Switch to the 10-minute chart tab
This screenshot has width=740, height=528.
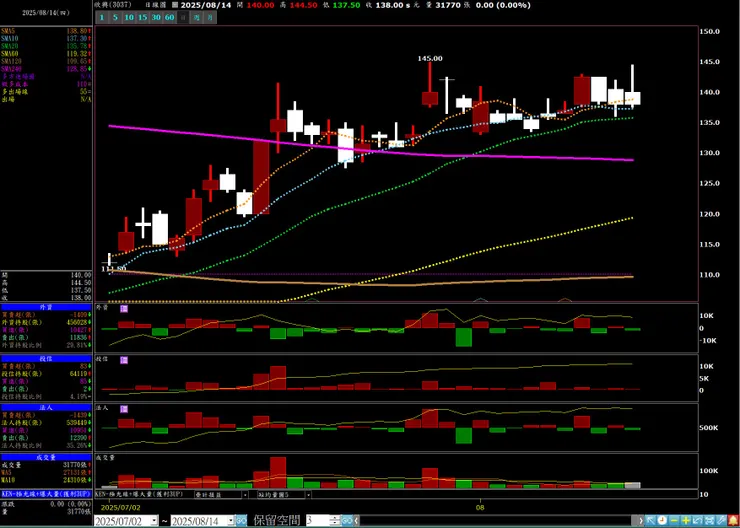pyautogui.click(x=129, y=18)
